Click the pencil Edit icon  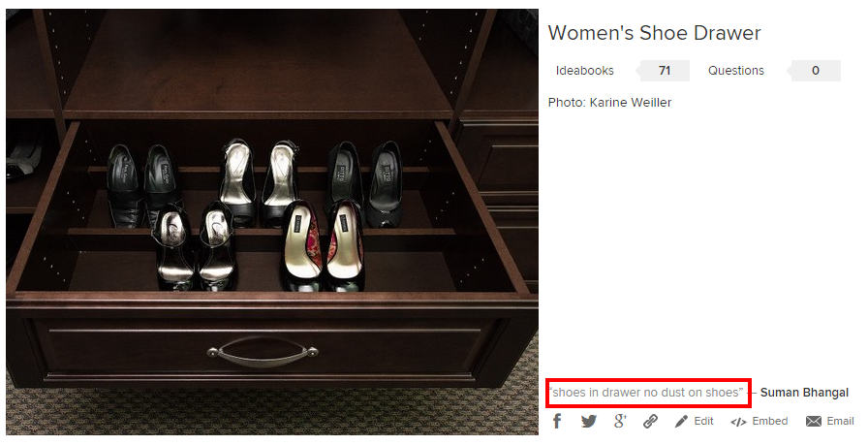point(682,421)
